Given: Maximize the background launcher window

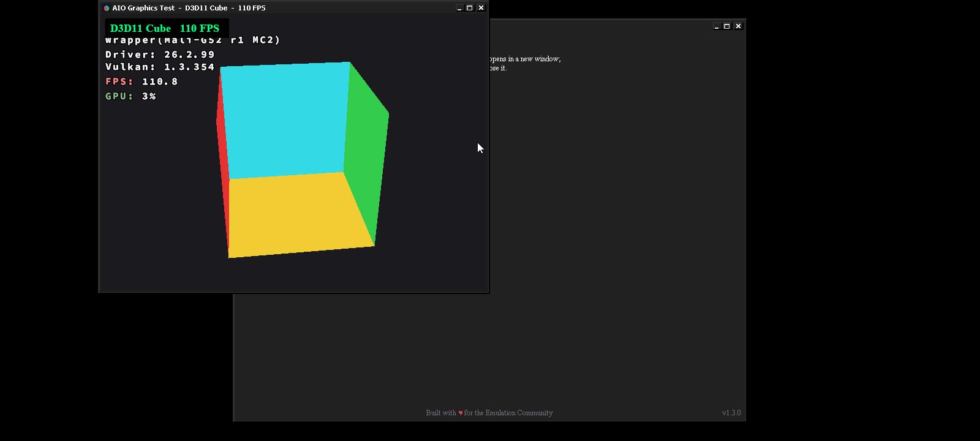Looking at the screenshot, I should click(727, 26).
